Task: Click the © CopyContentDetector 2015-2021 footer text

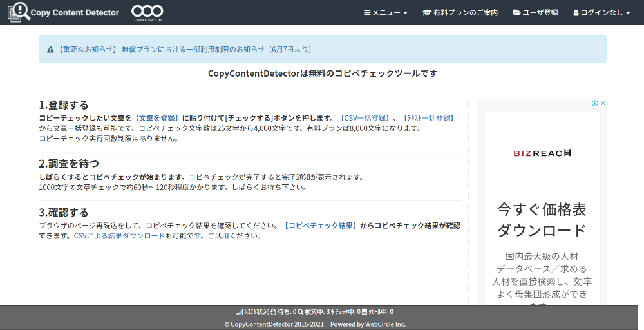Action: 274,324
